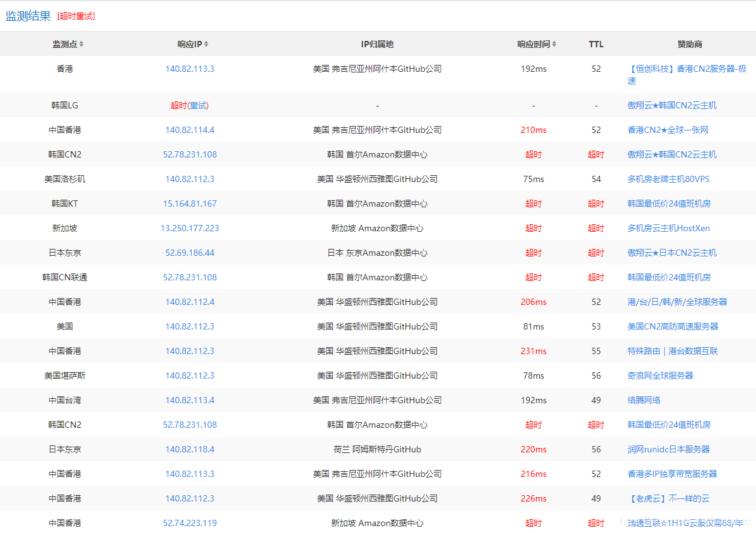Open sponsor 奇浪网全球服务器 link
The image size is (756, 533).
coord(660,375)
